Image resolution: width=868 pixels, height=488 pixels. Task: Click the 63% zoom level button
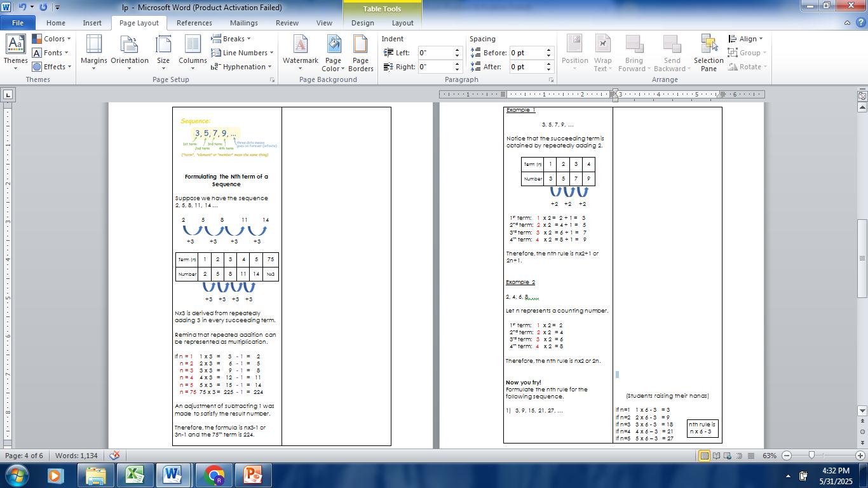[x=770, y=456]
